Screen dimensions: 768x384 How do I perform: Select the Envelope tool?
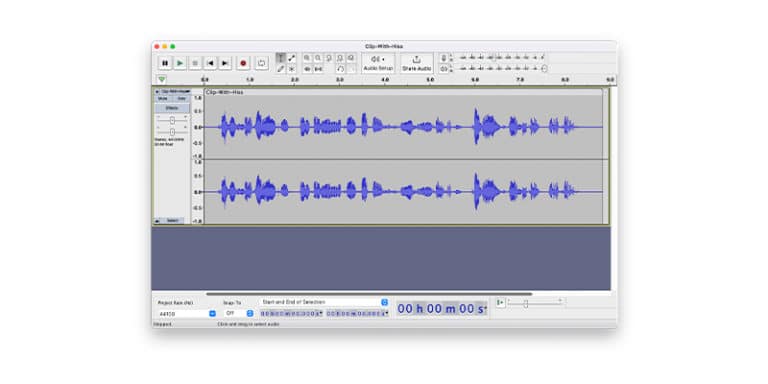pyautogui.click(x=291, y=58)
